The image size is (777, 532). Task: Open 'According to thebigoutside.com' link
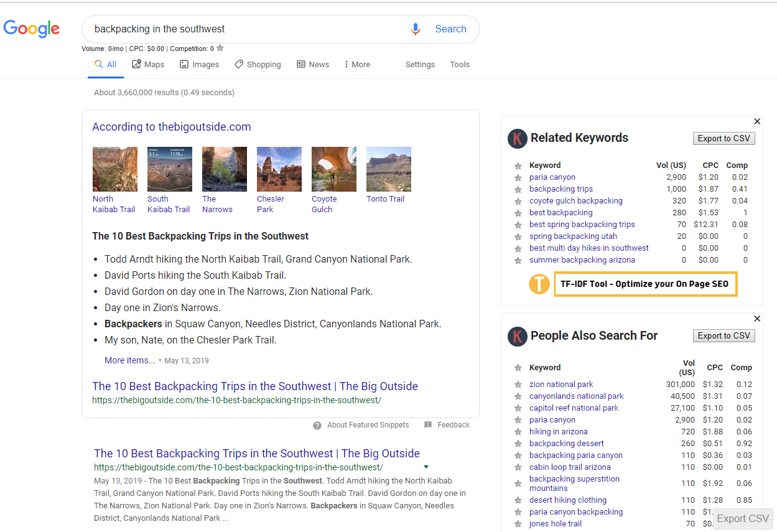[172, 127]
